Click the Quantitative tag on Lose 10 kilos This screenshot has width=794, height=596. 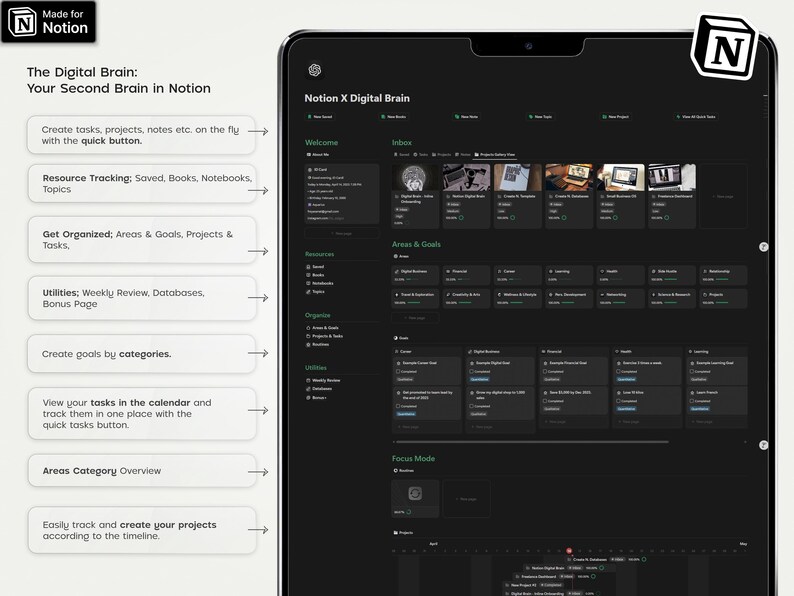point(626,409)
